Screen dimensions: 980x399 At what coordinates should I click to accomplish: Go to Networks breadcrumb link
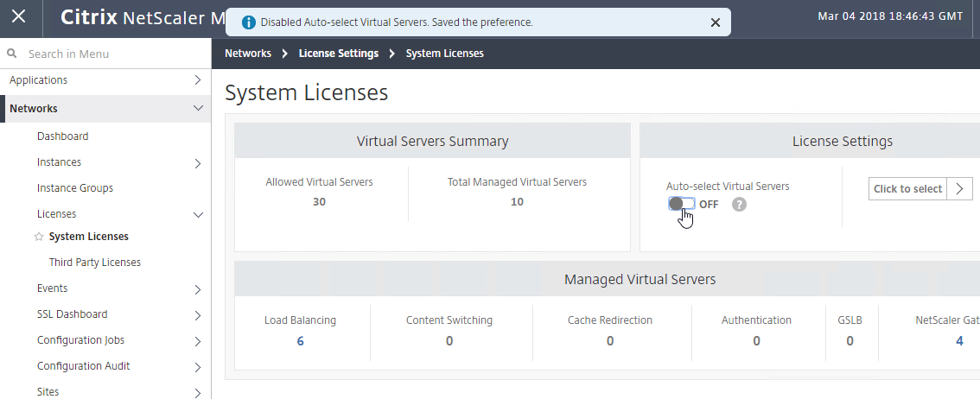(x=248, y=54)
